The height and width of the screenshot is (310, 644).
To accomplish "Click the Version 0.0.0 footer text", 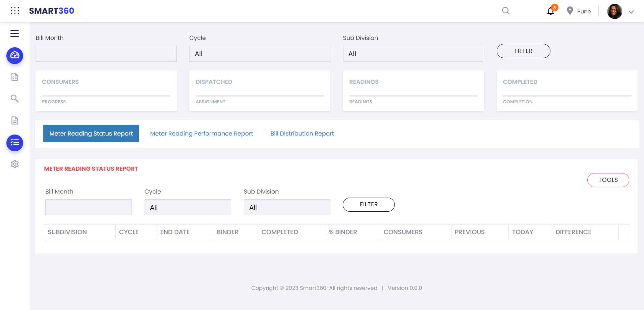I will (x=405, y=288).
